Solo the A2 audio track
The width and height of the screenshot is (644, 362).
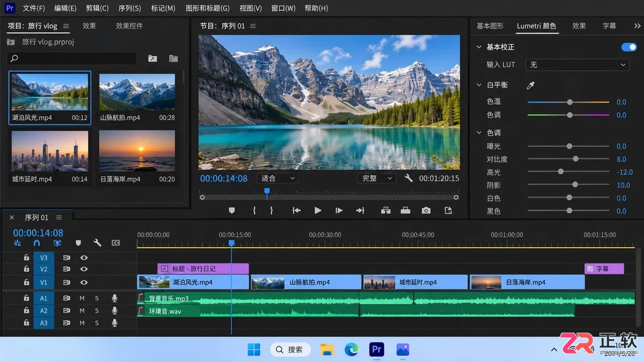click(x=97, y=311)
